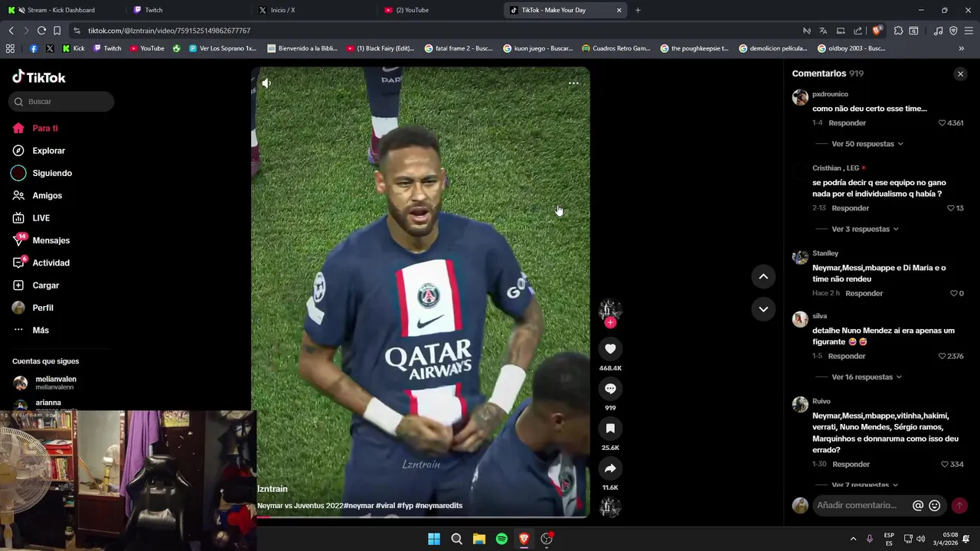Click the Buscar search field
This screenshot has height=551, width=980.
point(61,102)
